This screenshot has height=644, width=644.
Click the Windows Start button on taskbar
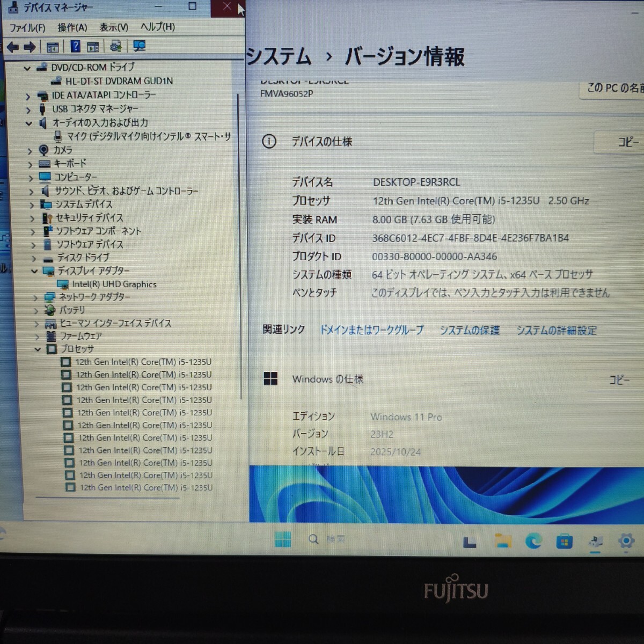coord(283,539)
